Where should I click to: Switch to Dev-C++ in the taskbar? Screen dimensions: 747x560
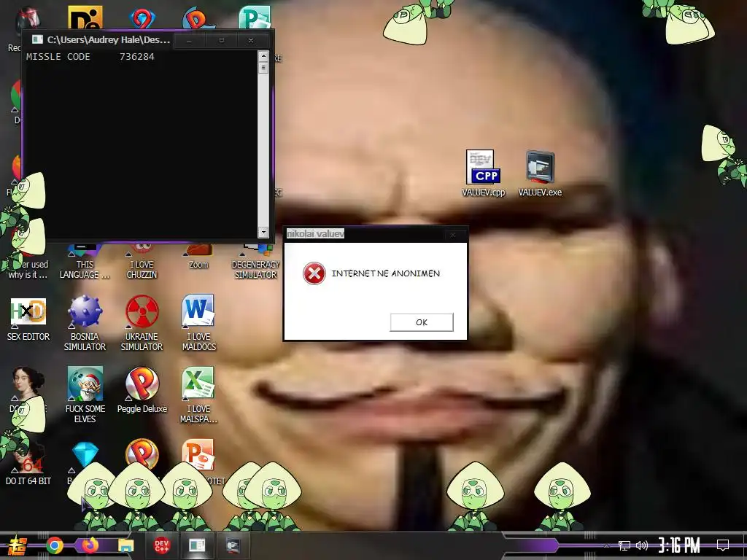click(x=161, y=545)
